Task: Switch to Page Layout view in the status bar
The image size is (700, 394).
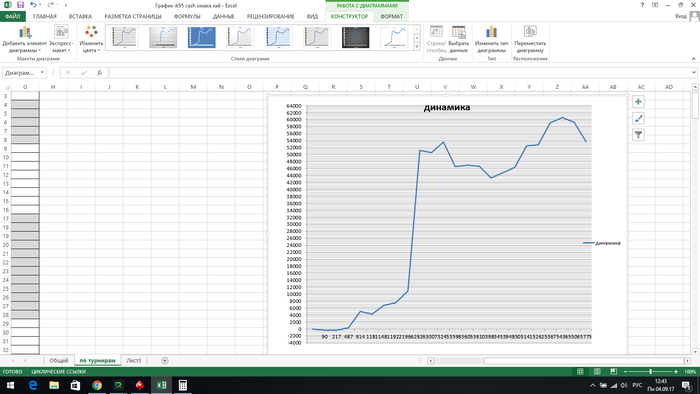Action: click(597, 372)
